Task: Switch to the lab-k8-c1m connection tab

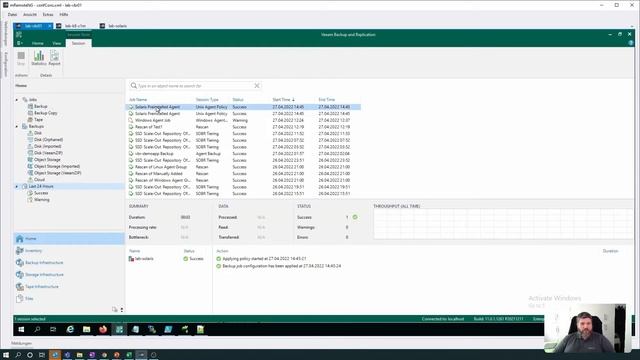Action: tap(76, 26)
